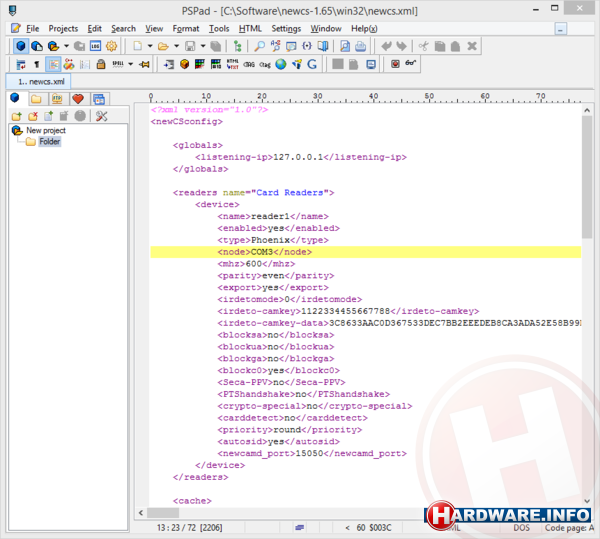Select the newcs.xml document tab
Image resolution: width=600 pixels, height=539 pixels.
(x=38, y=81)
